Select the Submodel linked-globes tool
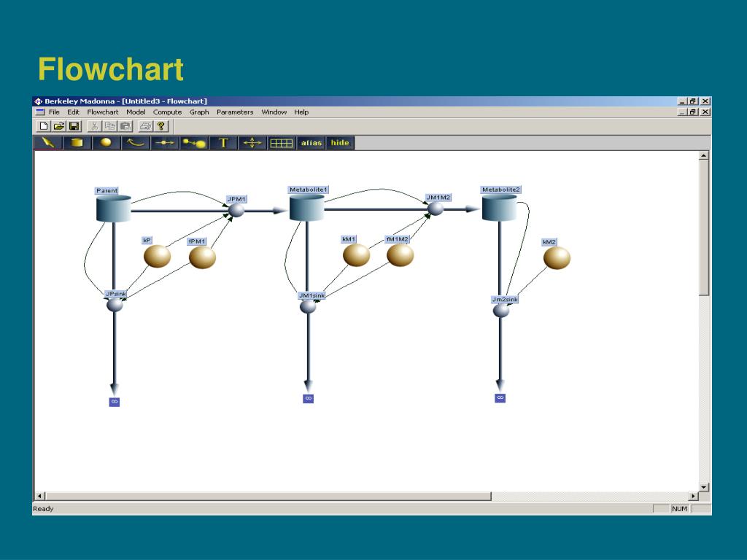Screen dimensions: 747x560 [x=194, y=142]
